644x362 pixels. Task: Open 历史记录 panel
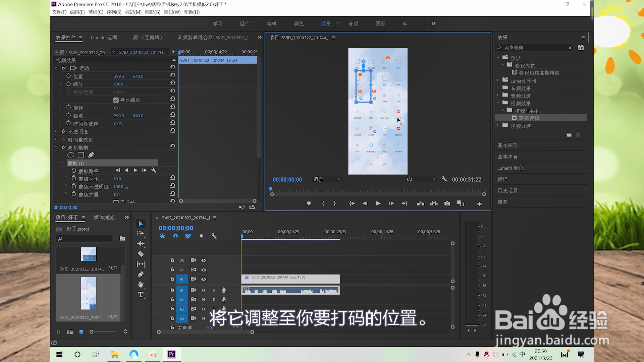point(507,190)
